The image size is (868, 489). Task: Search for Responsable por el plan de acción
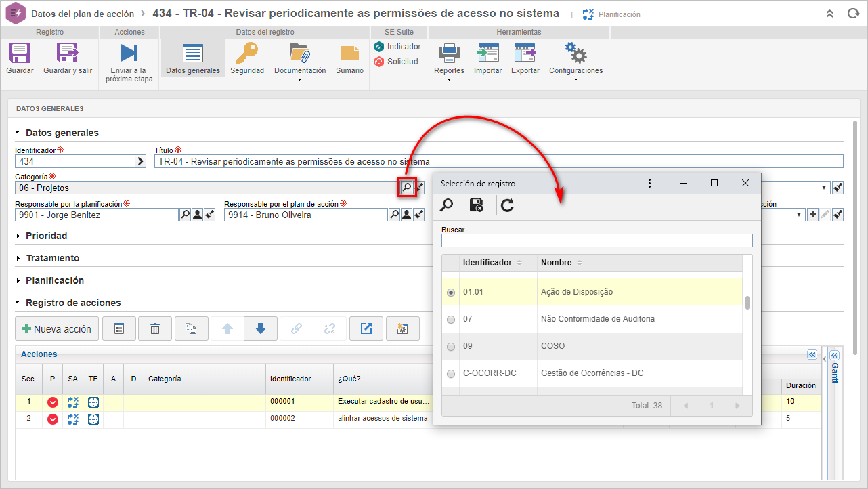(394, 215)
